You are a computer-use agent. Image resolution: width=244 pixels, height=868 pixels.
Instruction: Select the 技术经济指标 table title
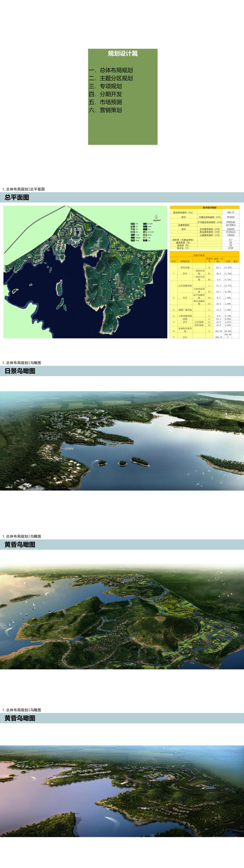coord(210,208)
